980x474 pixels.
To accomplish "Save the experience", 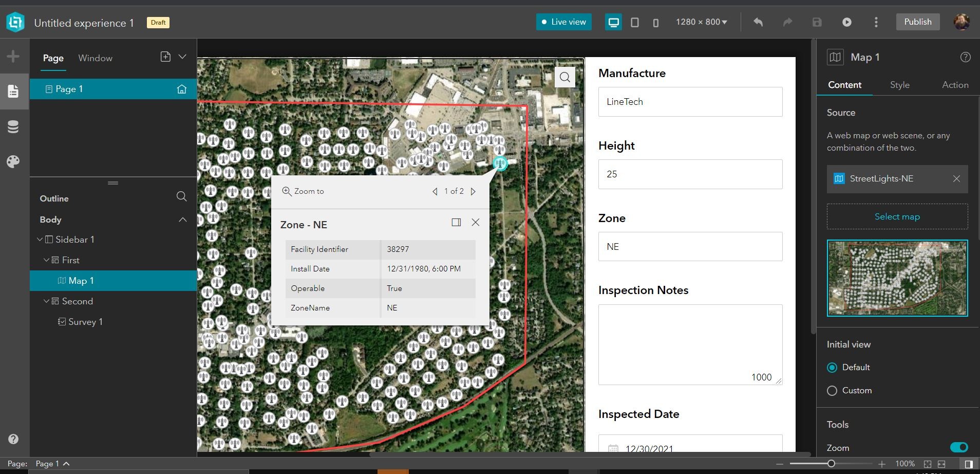I will pos(817,22).
